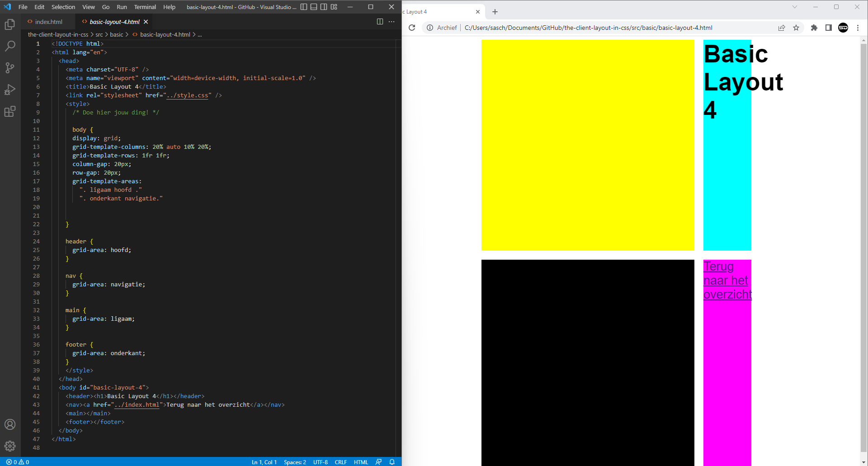Open editor More Actions ellipsis

[x=392, y=22]
